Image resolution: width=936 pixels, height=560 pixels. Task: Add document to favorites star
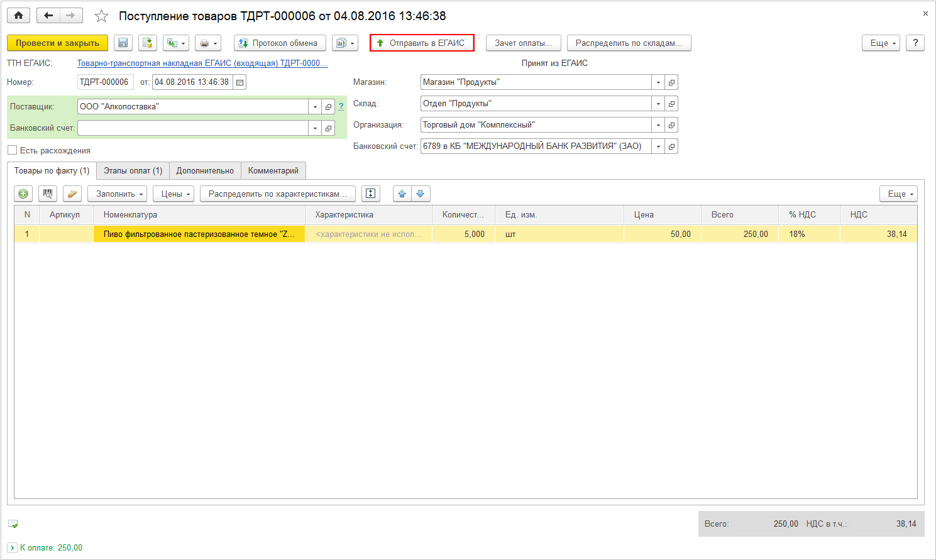click(101, 16)
